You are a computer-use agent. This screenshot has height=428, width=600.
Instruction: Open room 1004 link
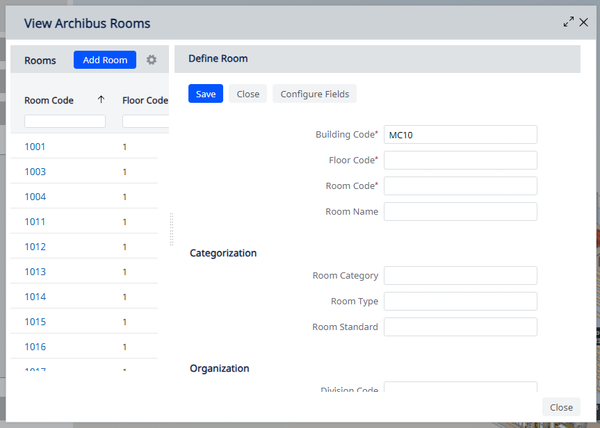pyautogui.click(x=35, y=197)
